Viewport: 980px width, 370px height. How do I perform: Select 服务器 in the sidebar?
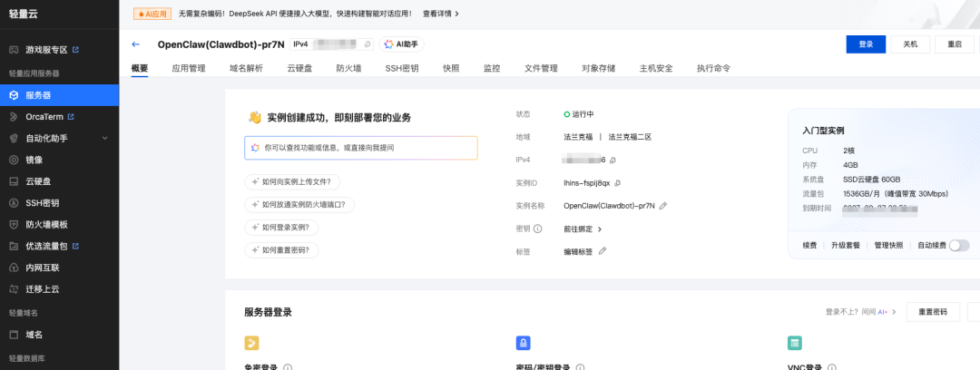click(x=59, y=95)
